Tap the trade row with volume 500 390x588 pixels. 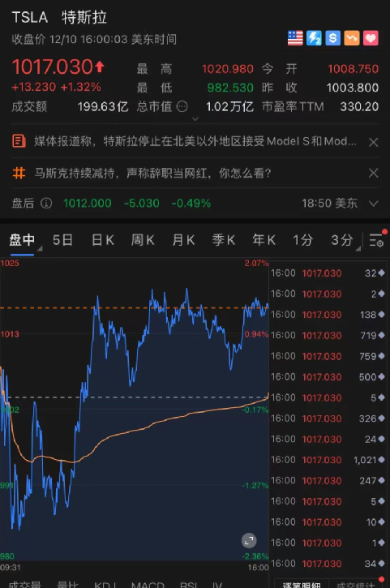point(328,377)
